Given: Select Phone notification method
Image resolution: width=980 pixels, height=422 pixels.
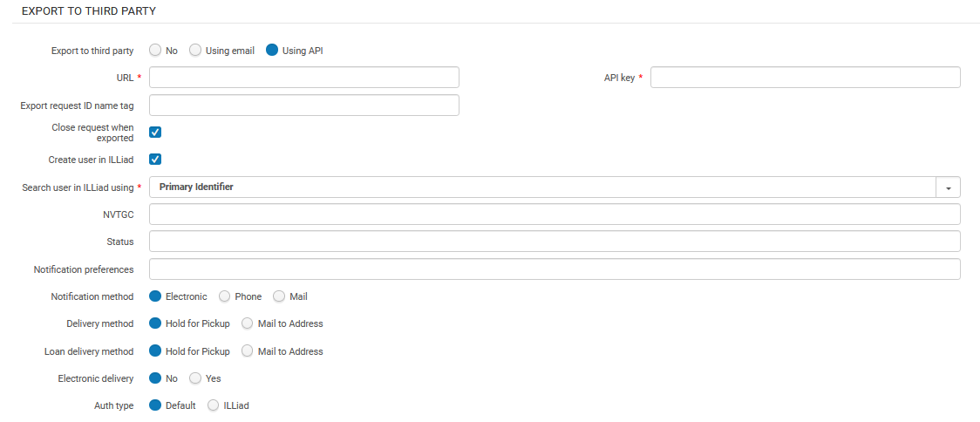Looking at the screenshot, I should click(225, 296).
